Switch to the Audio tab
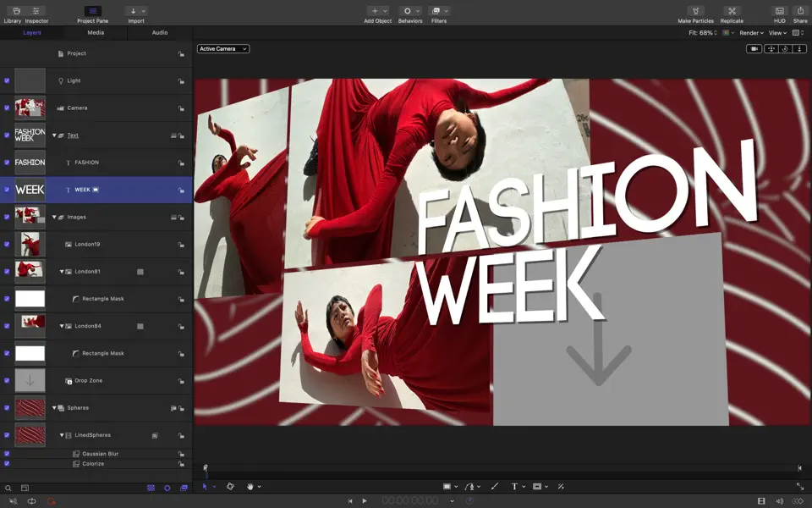Image resolution: width=812 pixels, height=508 pixels. click(x=158, y=32)
